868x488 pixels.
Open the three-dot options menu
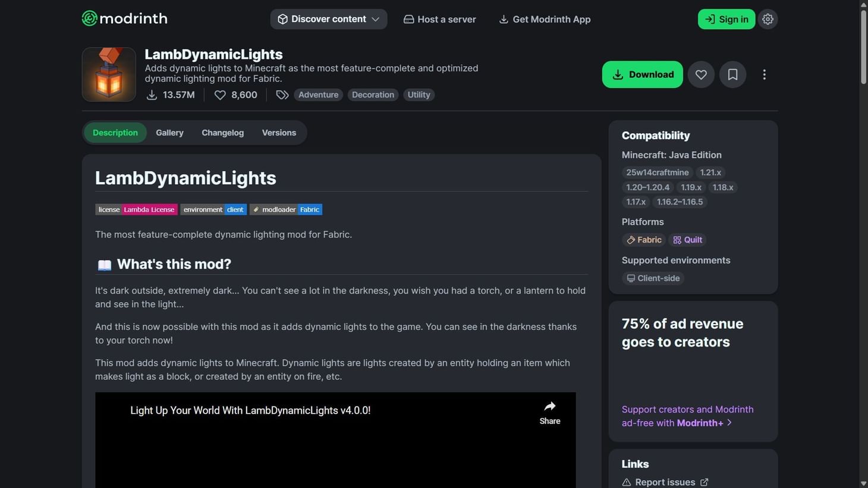point(765,74)
